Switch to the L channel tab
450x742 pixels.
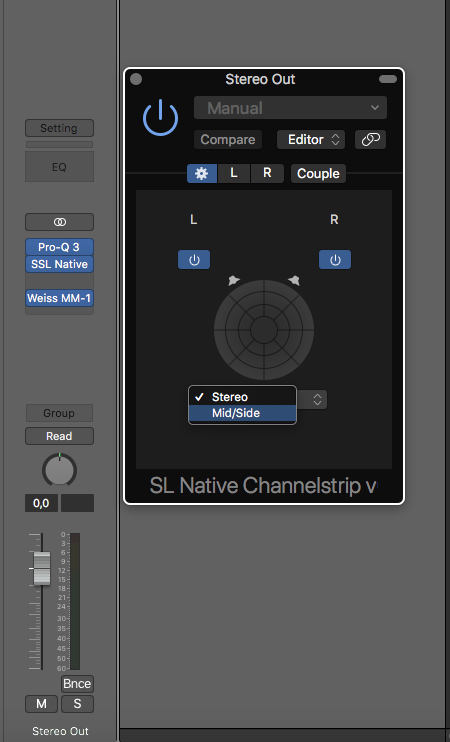tap(234, 173)
